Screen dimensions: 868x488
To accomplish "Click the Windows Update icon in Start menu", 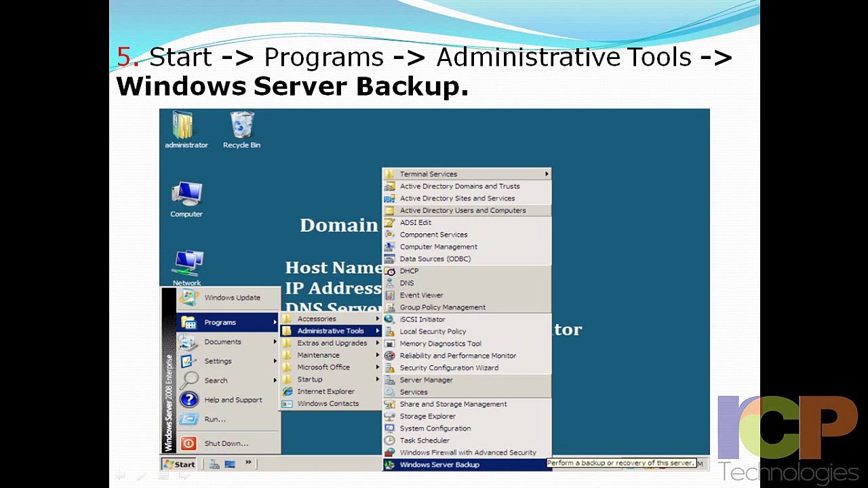I will coord(188,298).
